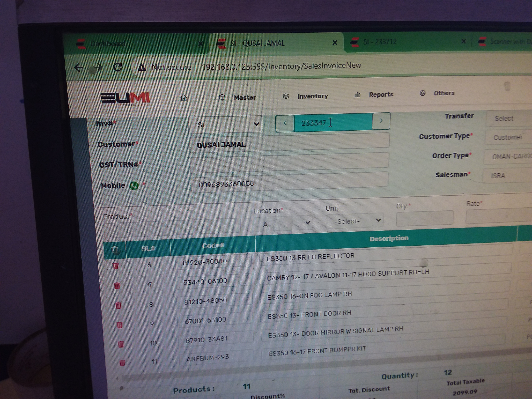The height and width of the screenshot is (399, 532).
Task: Click the Rate input field
Action: coord(499,216)
